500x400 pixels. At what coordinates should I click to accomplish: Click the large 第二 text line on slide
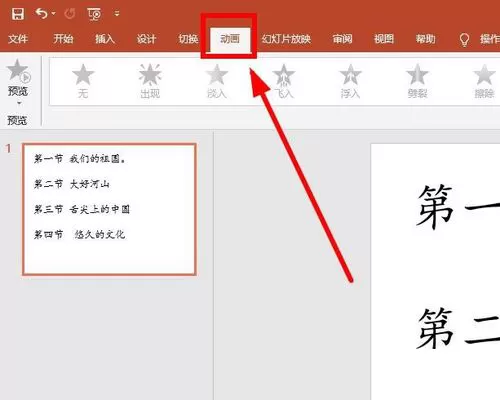tap(458, 328)
